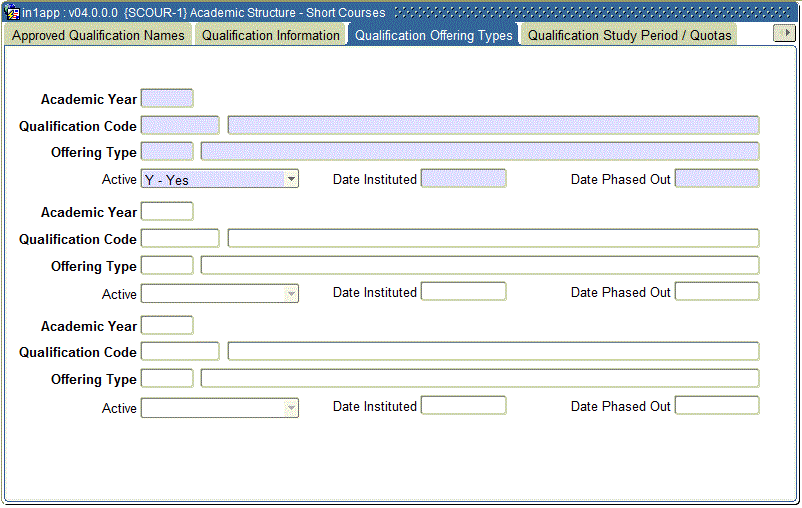Click the third record's offering type description field
Viewport: 802px width, 508px height.
(x=480, y=379)
